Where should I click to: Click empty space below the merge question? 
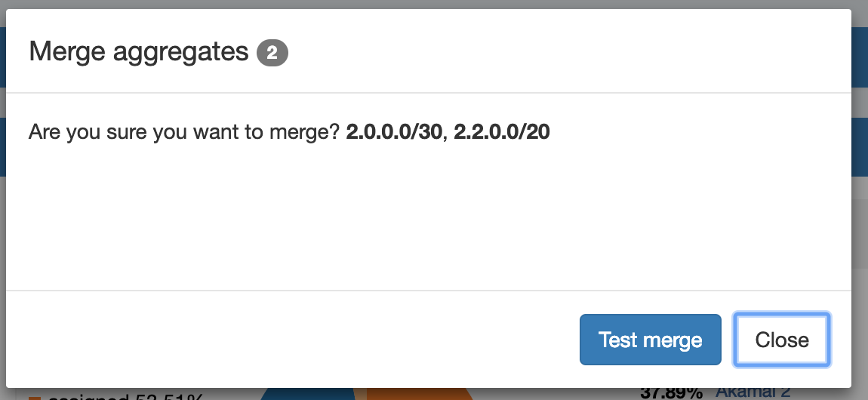[423, 219]
